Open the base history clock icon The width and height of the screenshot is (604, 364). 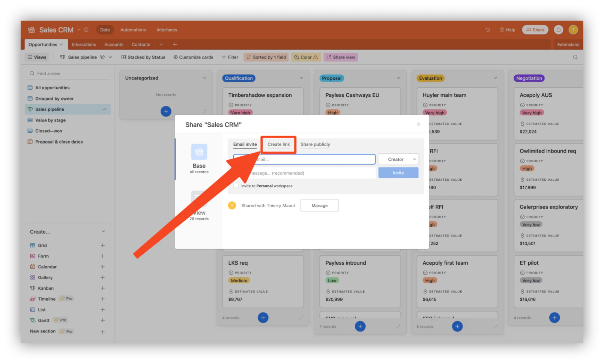tap(488, 30)
